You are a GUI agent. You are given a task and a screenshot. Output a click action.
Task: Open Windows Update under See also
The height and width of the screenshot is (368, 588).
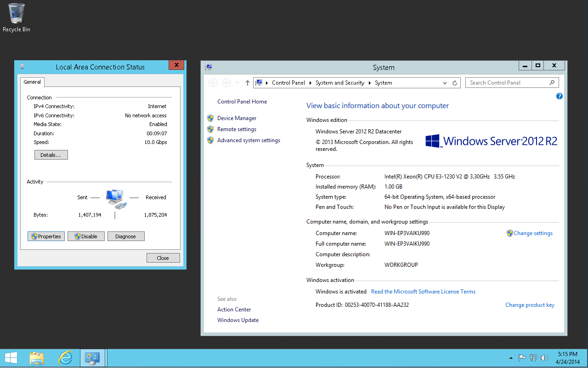[x=238, y=320]
